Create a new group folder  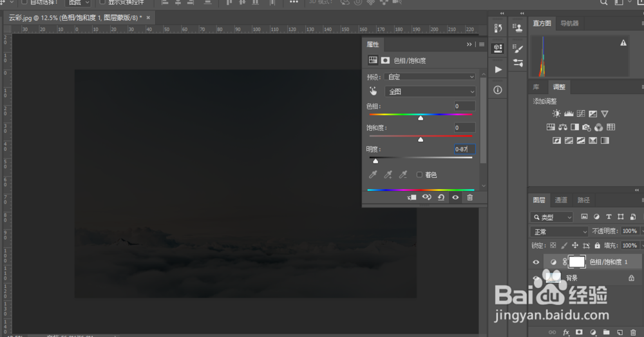[606, 332]
